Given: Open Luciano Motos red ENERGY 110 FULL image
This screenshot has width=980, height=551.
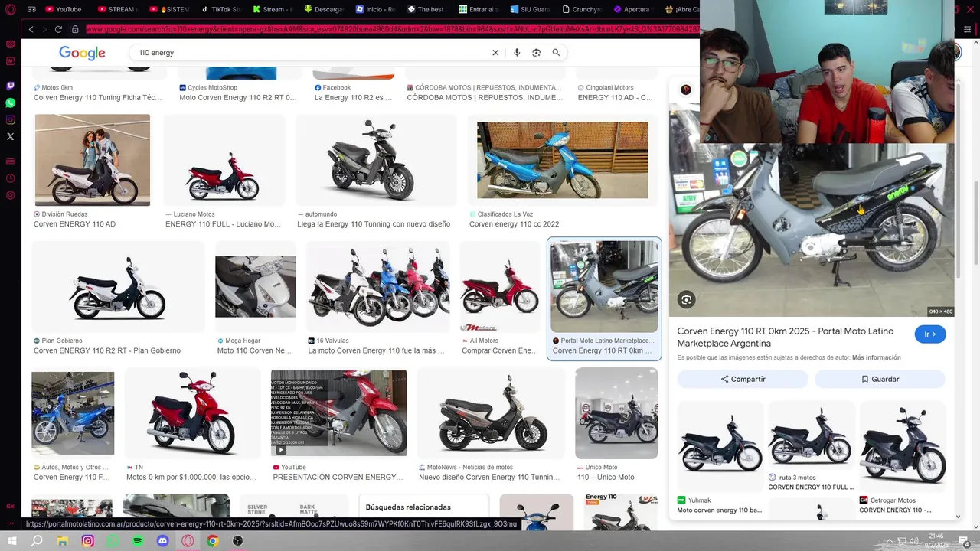Looking at the screenshot, I should (x=224, y=160).
